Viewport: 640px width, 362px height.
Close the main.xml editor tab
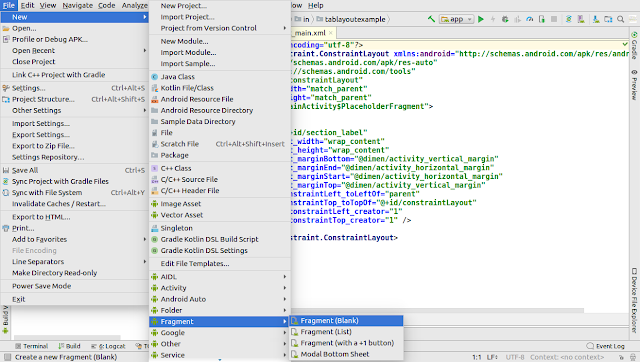point(331,33)
